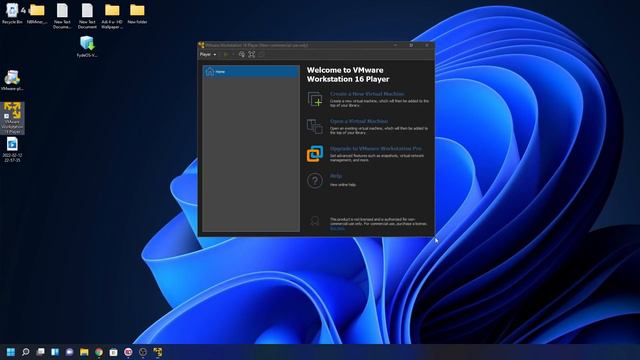The image size is (640, 360).
Task: Open taskbar Search
Action: tap(26, 352)
